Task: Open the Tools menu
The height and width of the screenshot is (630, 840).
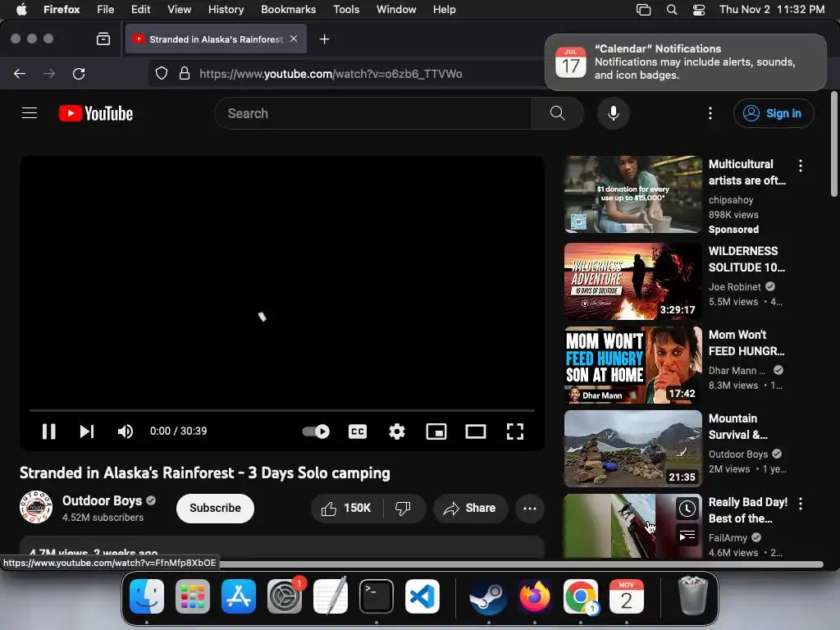Action: (x=346, y=9)
